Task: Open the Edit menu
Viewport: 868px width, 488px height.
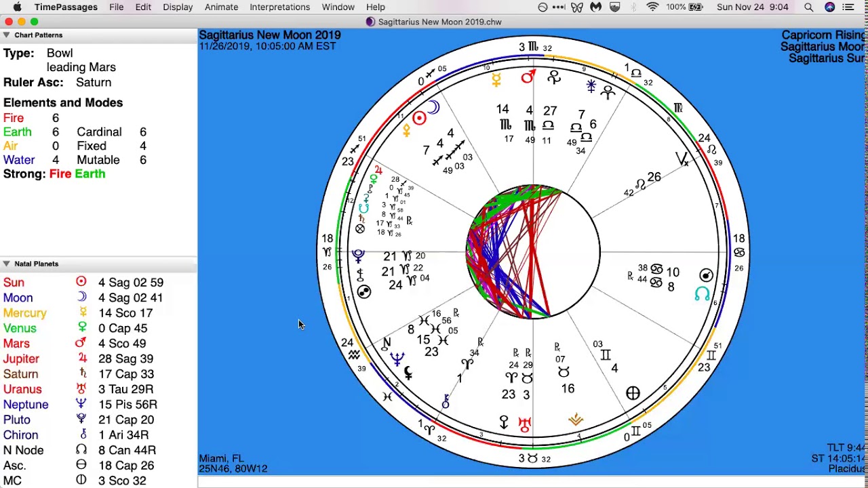Action: (x=143, y=7)
